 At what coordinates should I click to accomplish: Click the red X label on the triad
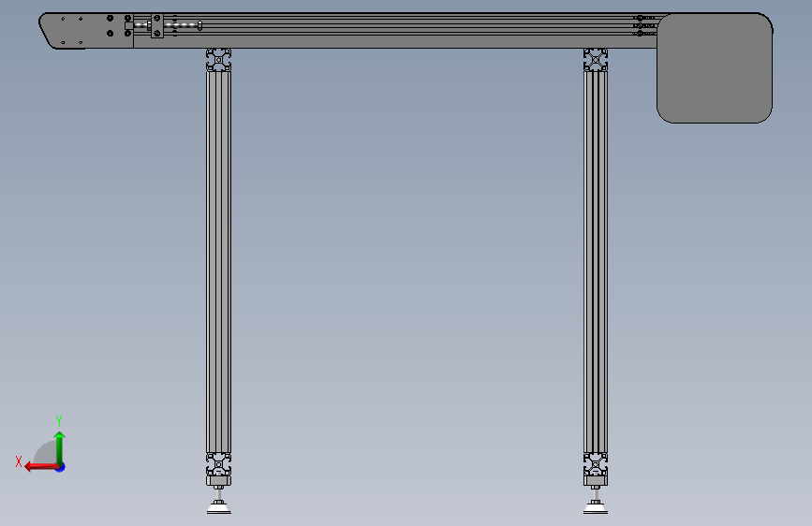19,461
